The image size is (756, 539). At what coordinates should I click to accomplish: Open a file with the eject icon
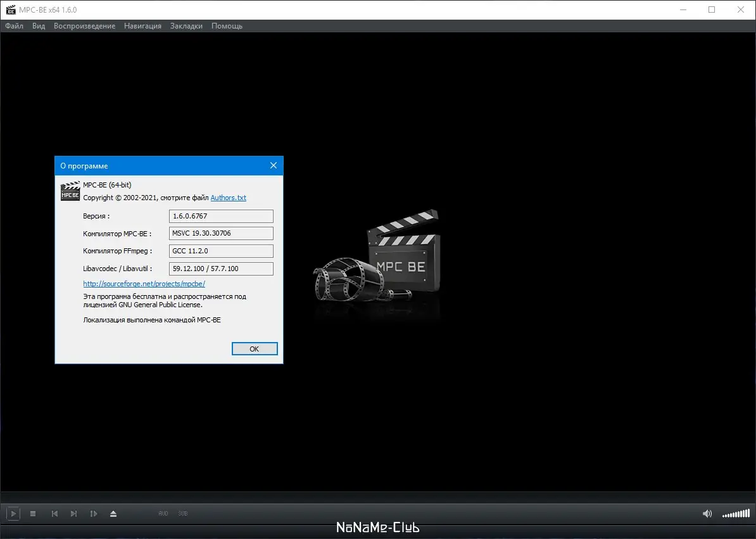point(113,514)
